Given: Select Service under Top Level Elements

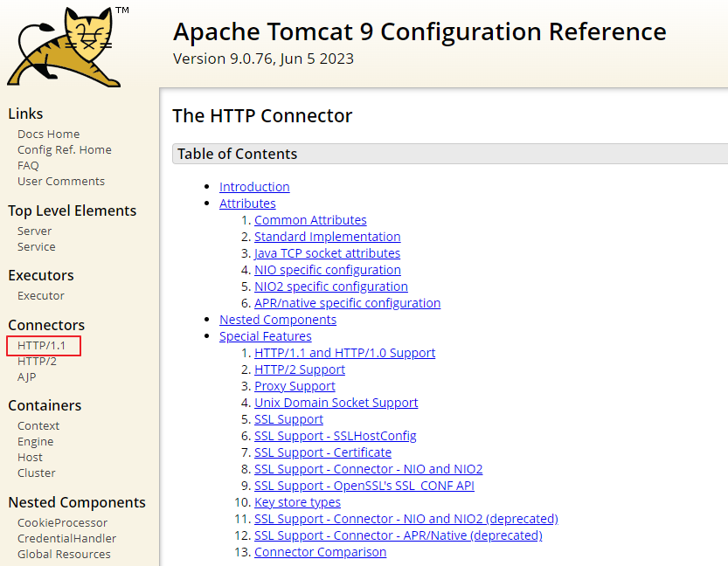Looking at the screenshot, I should pos(36,247).
